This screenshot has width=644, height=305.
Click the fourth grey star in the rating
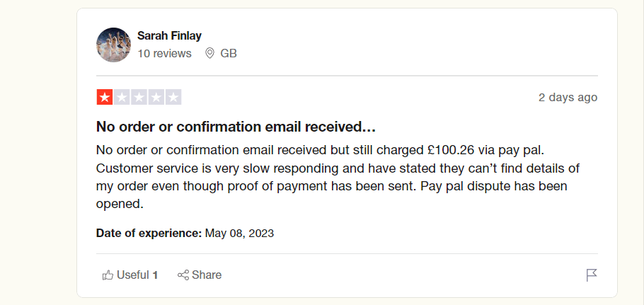156,98
